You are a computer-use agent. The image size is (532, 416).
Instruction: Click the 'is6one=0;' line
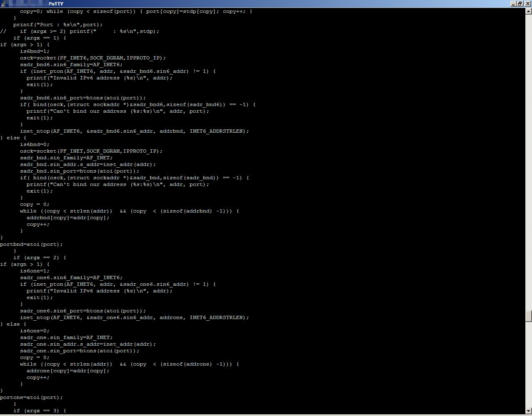tap(34, 331)
